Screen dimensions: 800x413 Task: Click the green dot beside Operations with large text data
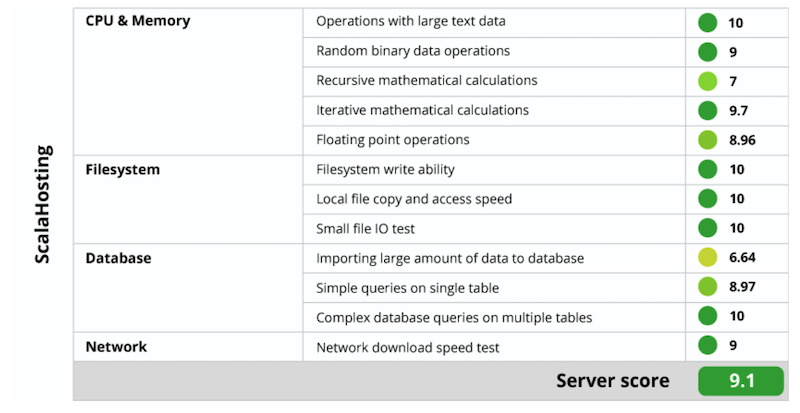[x=708, y=21]
